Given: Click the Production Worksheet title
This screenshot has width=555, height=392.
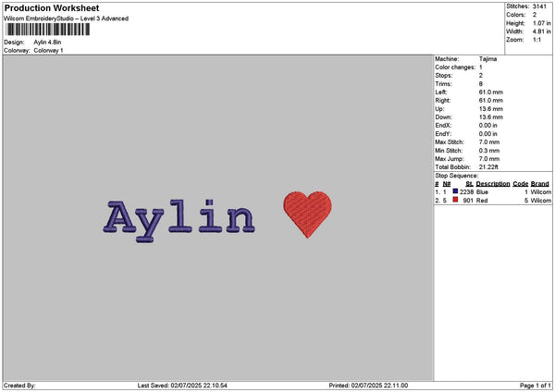Looking at the screenshot, I should pos(52,8).
